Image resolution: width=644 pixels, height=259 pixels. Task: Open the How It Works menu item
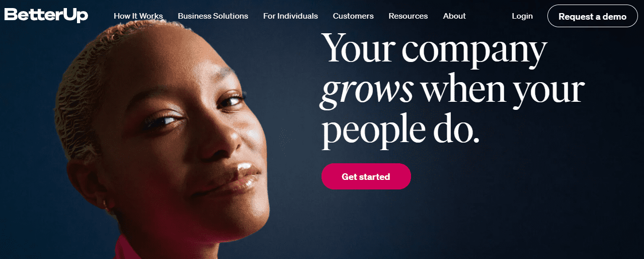138,16
